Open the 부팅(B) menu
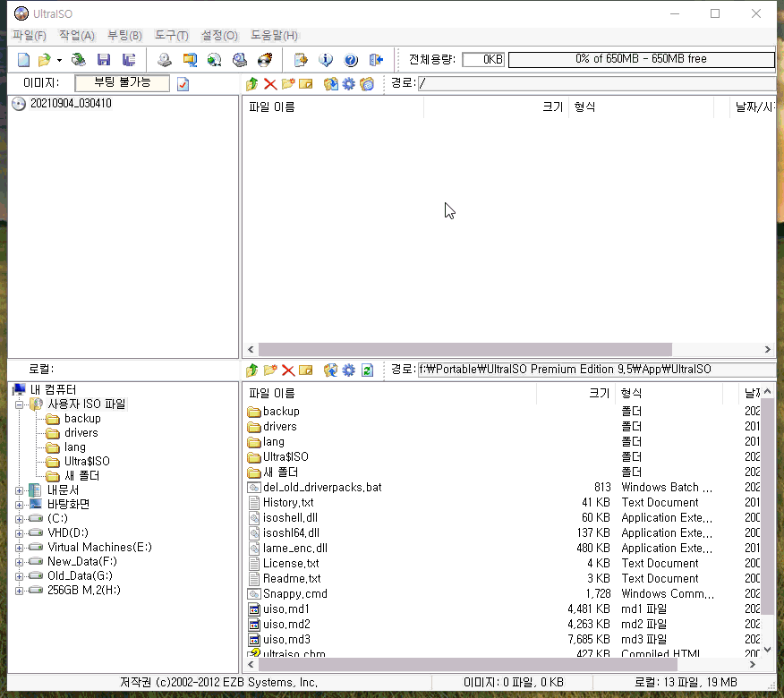Screen dimensions: 784x698 click(125, 36)
